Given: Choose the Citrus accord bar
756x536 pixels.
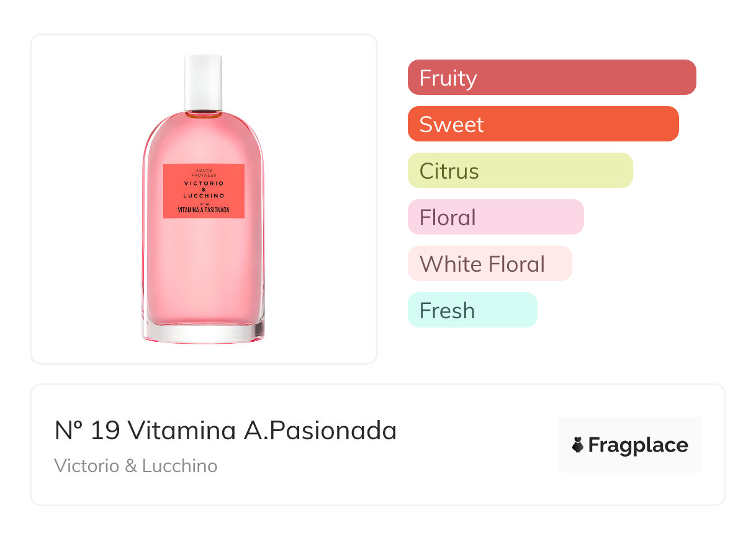Looking at the screenshot, I should [x=520, y=171].
